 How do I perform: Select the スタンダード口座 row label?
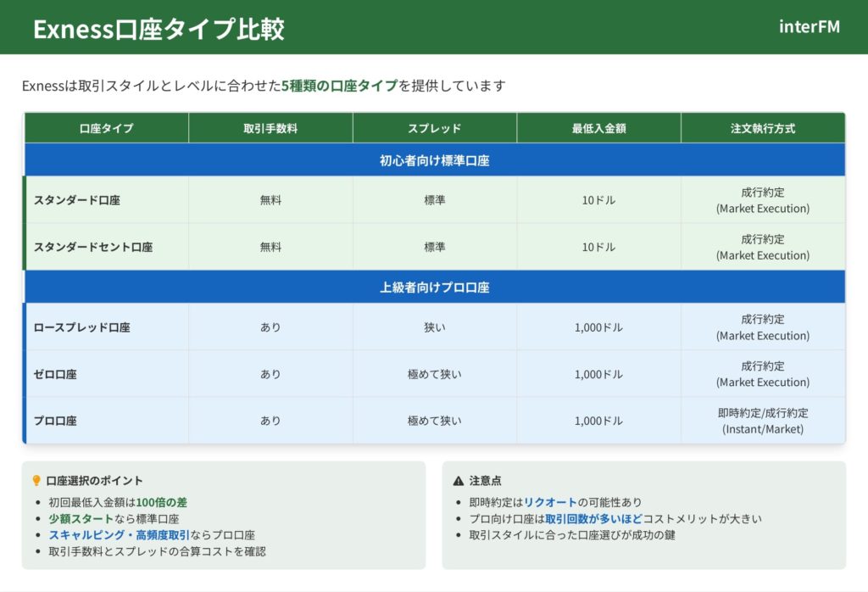77,200
